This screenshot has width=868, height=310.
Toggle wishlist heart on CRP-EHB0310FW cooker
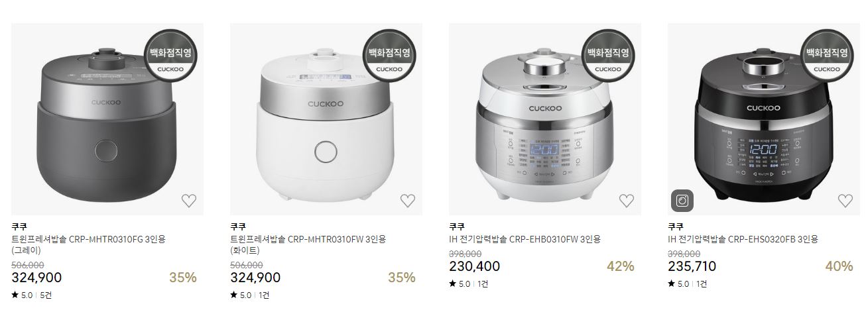click(x=626, y=201)
